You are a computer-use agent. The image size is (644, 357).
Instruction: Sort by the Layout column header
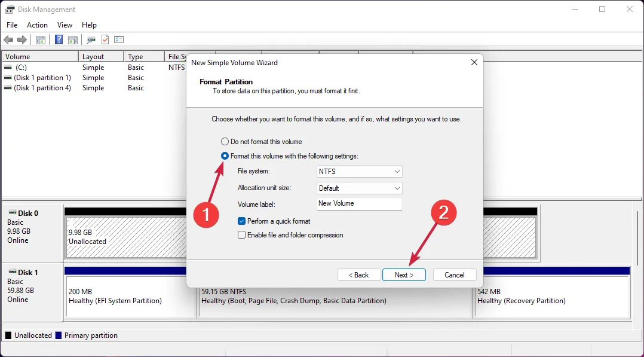click(x=101, y=57)
